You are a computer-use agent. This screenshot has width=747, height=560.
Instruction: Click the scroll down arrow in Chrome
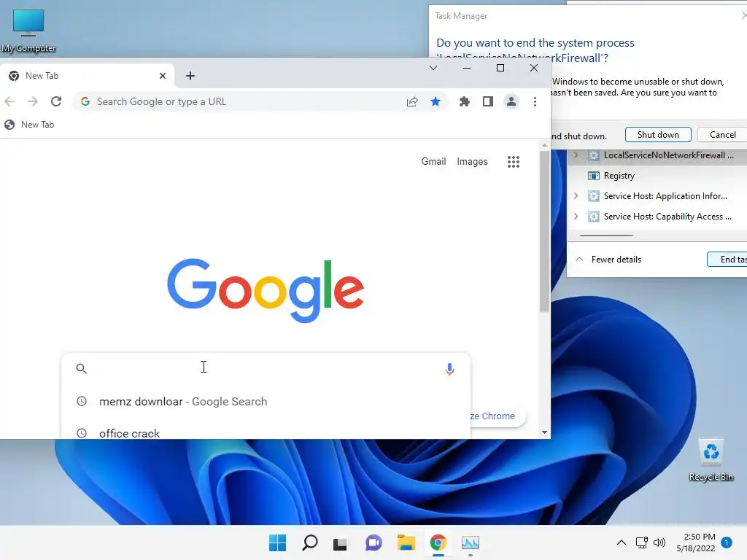point(544,432)
